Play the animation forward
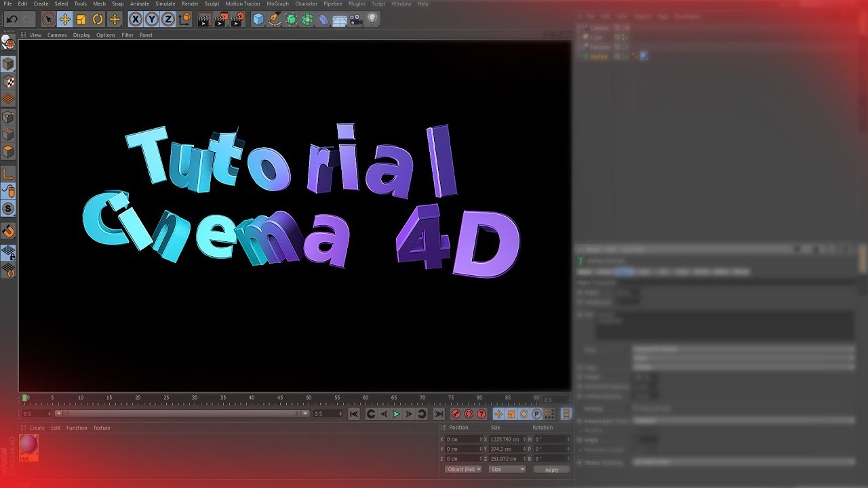 coord(397,414)
